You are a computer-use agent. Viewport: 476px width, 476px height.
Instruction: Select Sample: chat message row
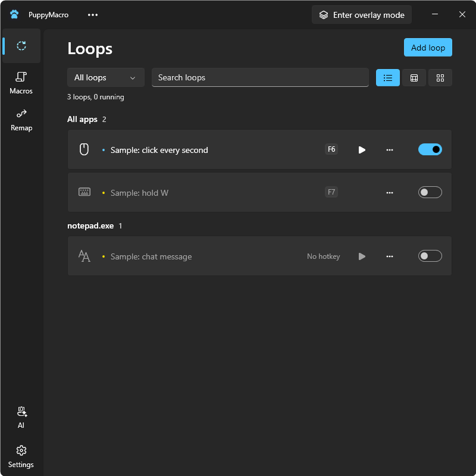click(x=259, y=256)
